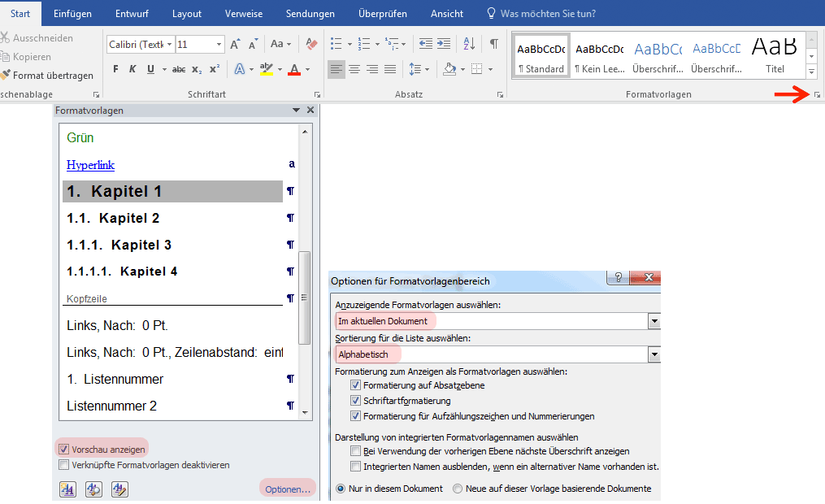
Task: Select Neue auf dieser Vorlage basierende Dokumente
Action: [458, 489]
